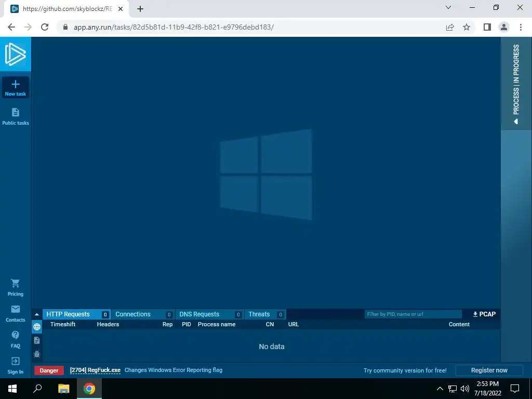Select the files document icon
This screenshot has height=399, width=532.
coord(37,340)
